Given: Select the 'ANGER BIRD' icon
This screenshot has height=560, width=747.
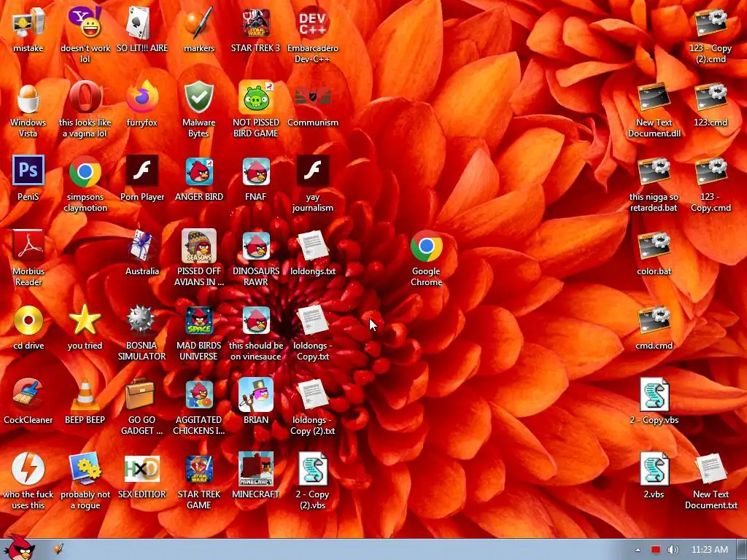Looking at the screenshot, I should click(x=199, y=171).
